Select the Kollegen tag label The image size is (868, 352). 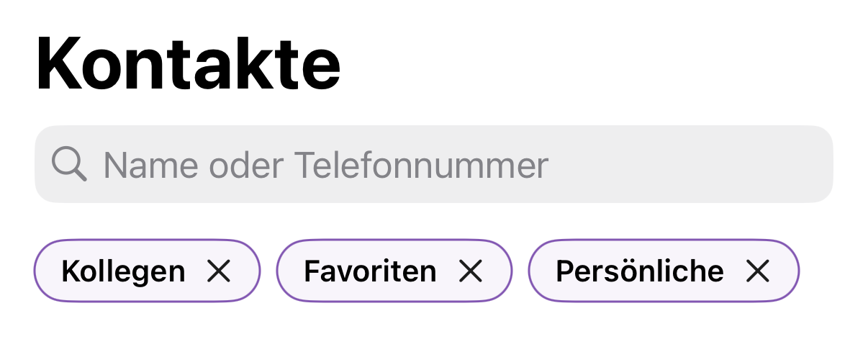click(x=123, y=271)
